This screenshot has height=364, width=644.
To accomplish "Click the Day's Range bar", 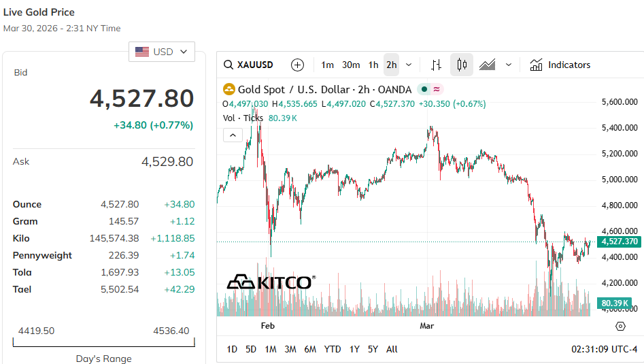I will tap(103, 342).
